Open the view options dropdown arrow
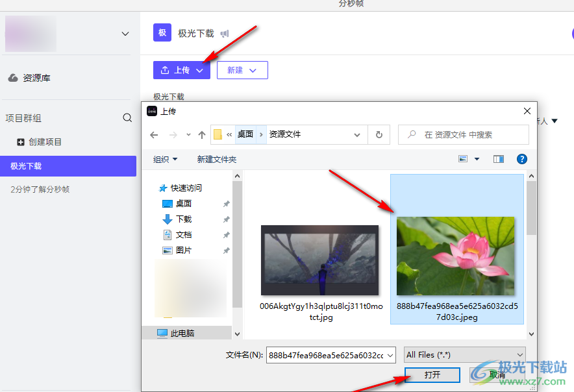 [477, 159]
